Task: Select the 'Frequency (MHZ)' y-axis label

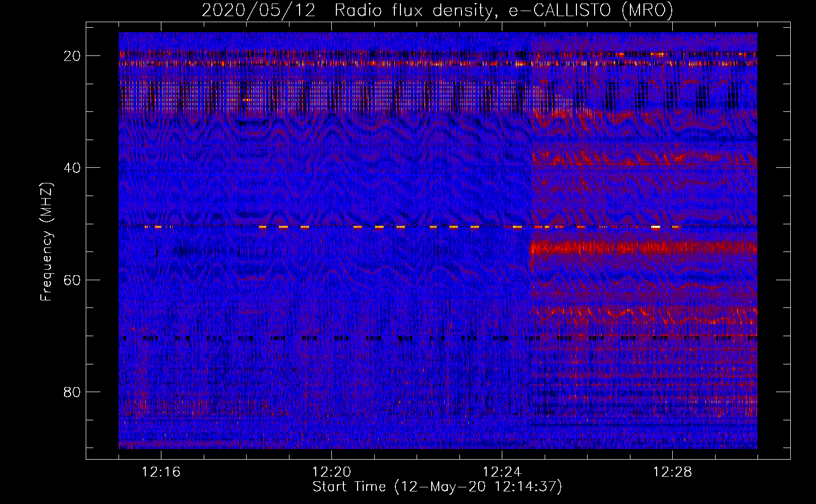Action: (46, 241)
